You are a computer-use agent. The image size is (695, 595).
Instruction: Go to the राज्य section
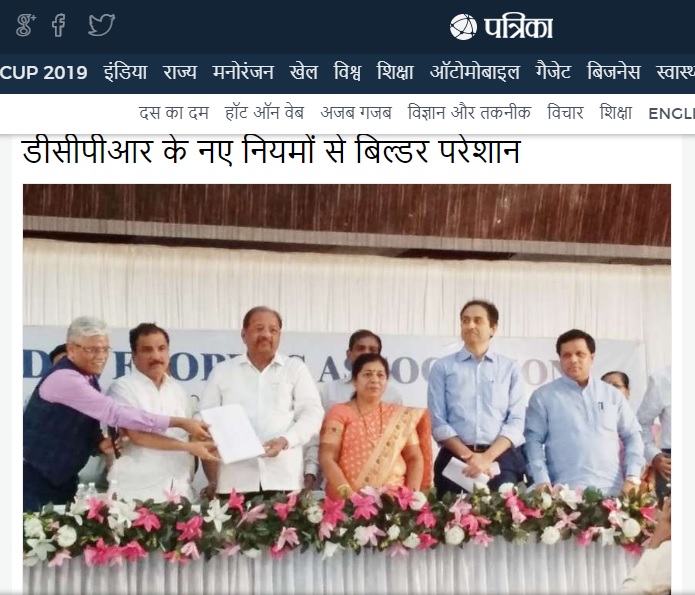(x=180, y=72)
